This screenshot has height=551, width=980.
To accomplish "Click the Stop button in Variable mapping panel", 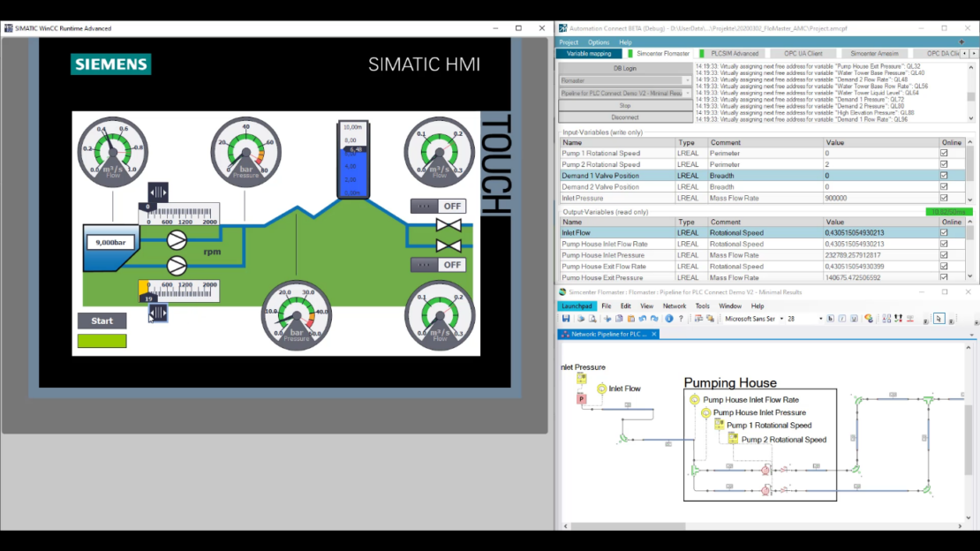I will pyautogui.click(x=627, y=104).
